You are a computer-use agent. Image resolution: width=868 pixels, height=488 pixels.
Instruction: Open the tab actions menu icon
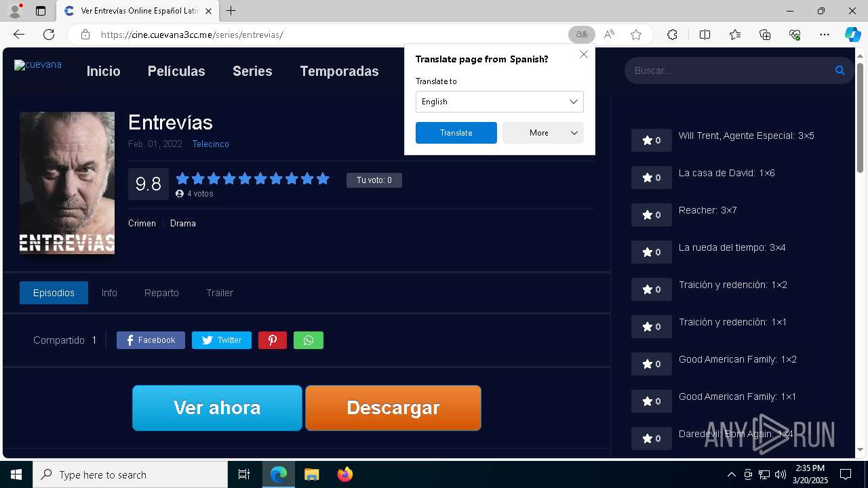(41, 11)
